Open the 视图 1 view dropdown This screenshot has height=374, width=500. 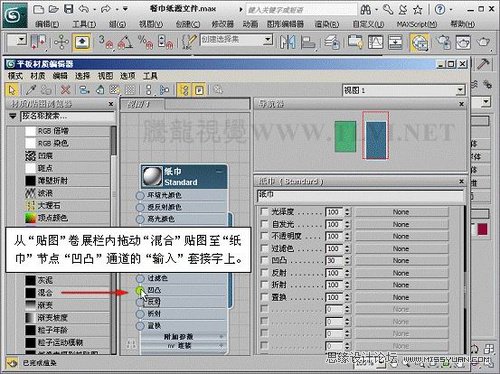point(460,90)
